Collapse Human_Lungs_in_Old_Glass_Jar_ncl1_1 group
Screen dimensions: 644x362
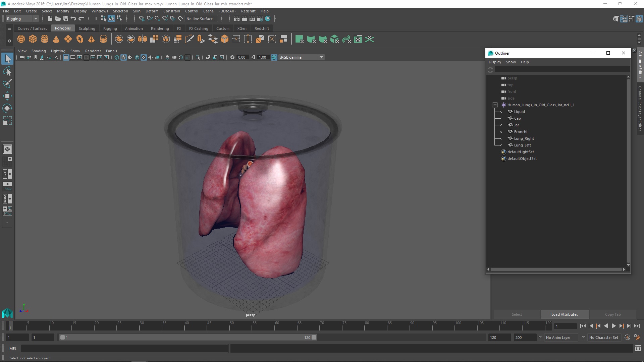coord(495,105)
